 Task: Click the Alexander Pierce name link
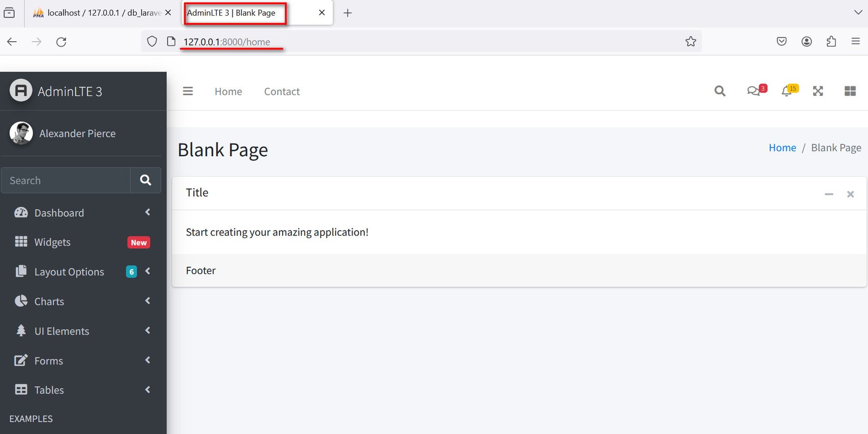pos(78,133)
